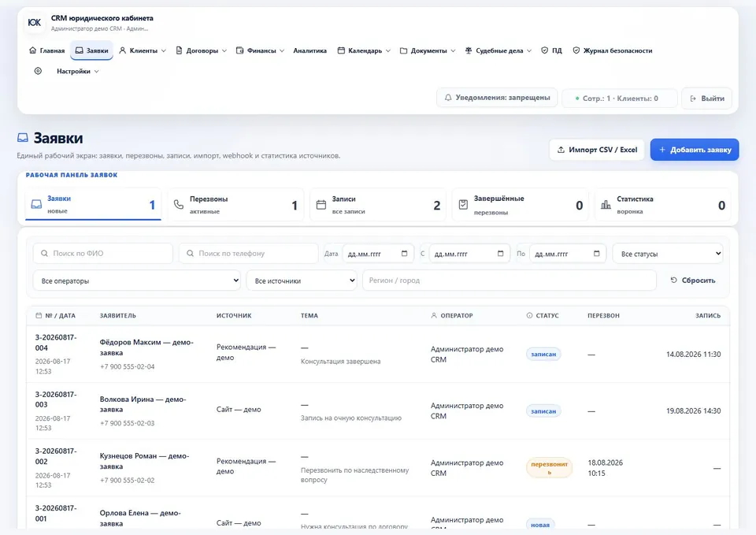Open the Аналитика menu item
The height and width of the screenshot is (535, 756).
(x=309, y=50)
